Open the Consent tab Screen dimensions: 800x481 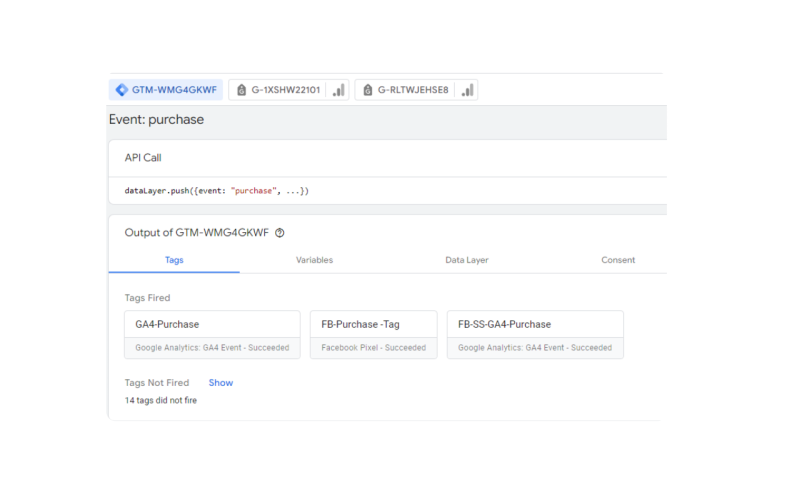[618, 260]
